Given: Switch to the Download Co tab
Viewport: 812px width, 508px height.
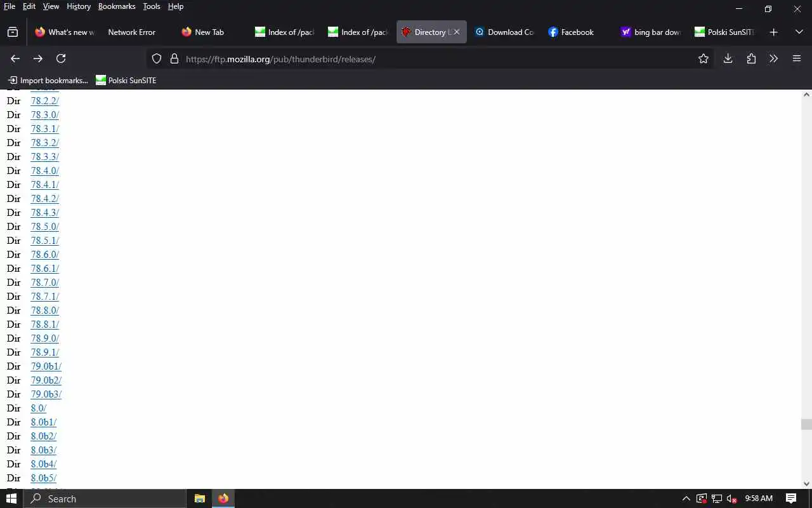Looking at the screenshot, I should pyautogui.click(x=504, y=32).
